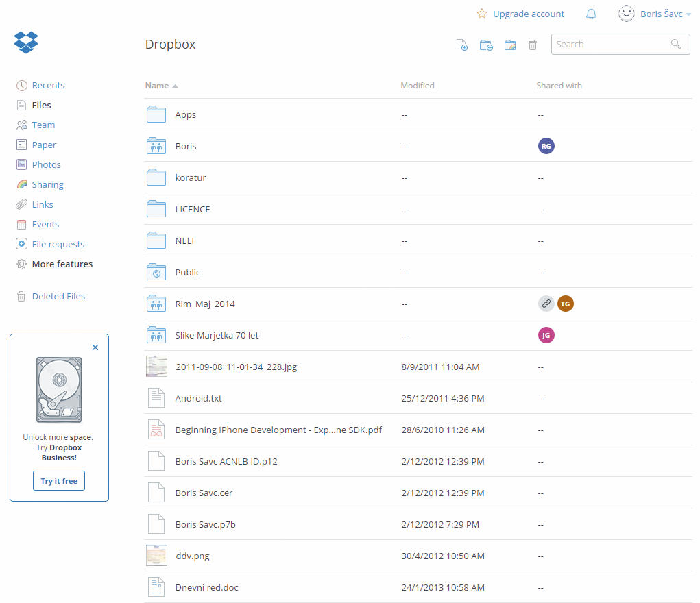Open Recents in the sidebar
700x603 pixels.
click(48, 85)
